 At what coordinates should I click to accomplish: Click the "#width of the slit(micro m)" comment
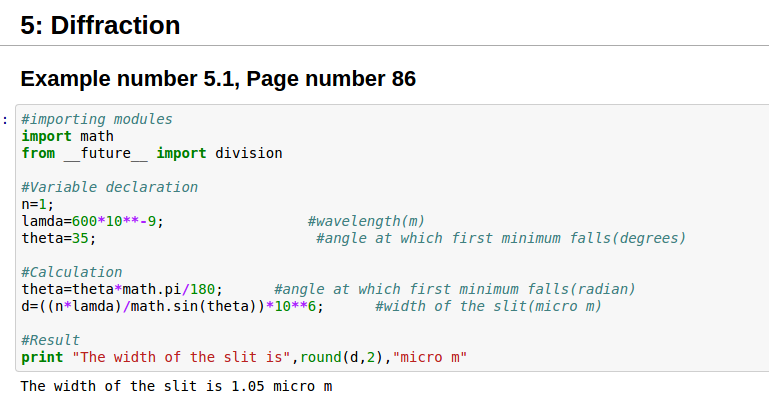pyautogui.click(x=488, y=306)
